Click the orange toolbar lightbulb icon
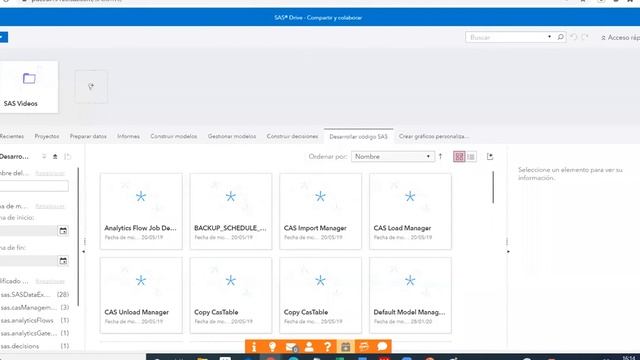Screen dimensions: 640x360 pos(272,347)
